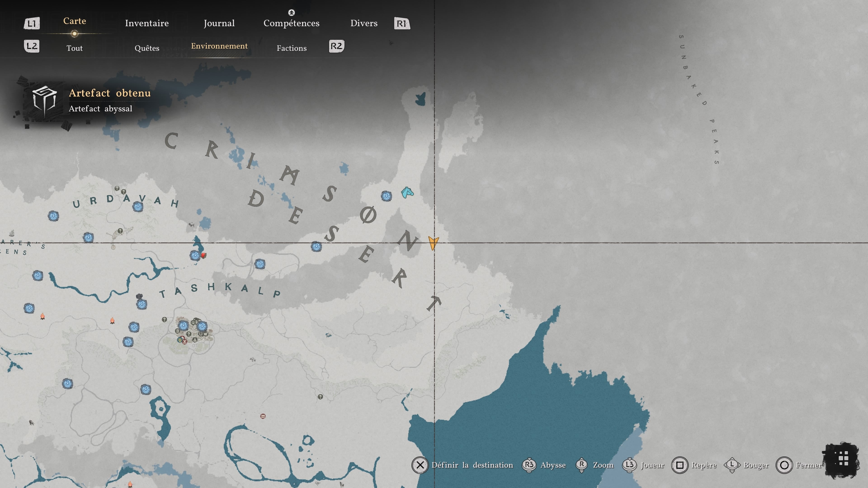Filter the map by Quêtes
868x488 pixels.
[147, 48]
